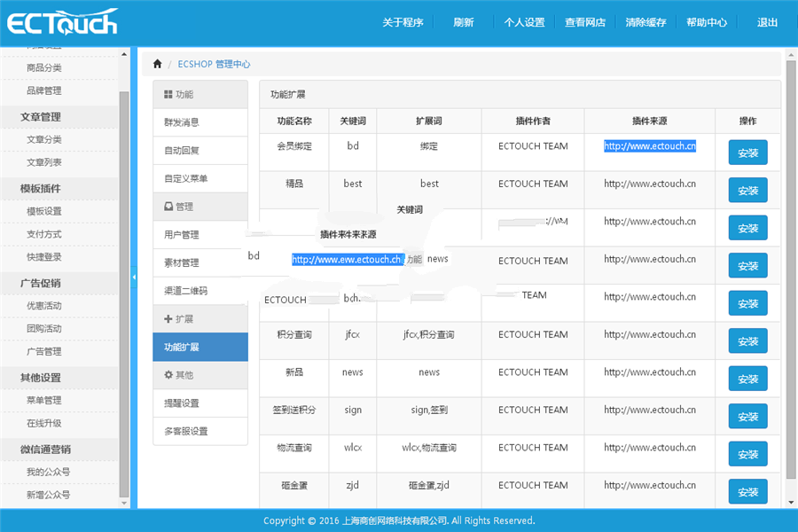
Task: Collapse sidebar using the left-edge arrow handle
Action: coord(134,278)
